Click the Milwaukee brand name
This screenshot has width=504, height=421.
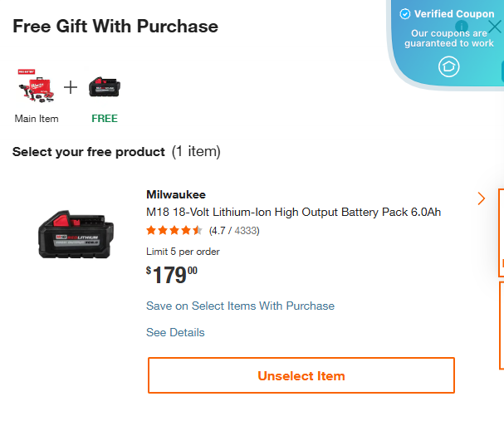[x=175, y=194]
